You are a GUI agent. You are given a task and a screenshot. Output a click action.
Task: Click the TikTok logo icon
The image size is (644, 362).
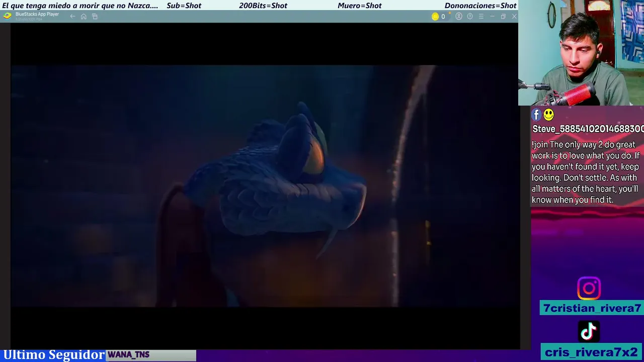(589, 331)
